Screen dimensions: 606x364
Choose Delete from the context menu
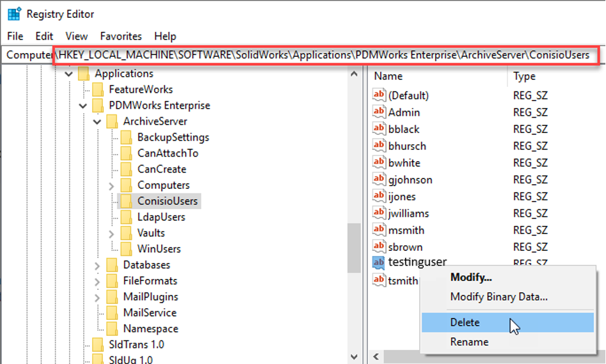tap(465, 323)
